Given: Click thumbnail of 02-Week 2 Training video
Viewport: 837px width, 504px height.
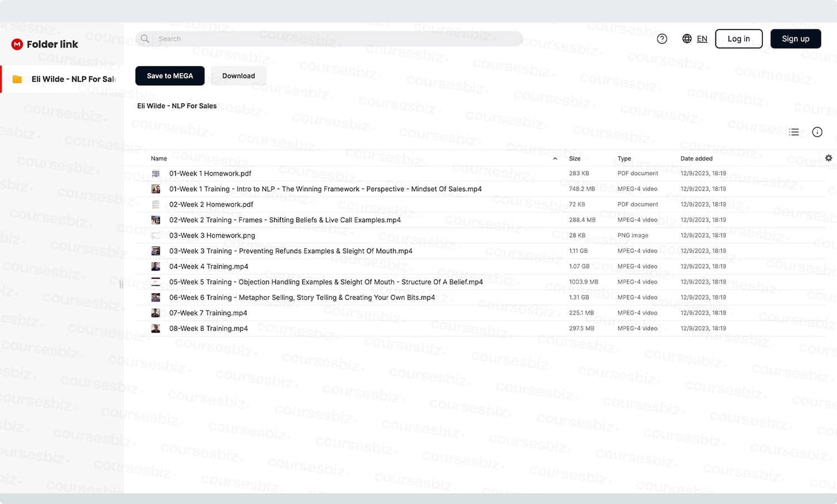Looking at the screenshot, I should (156, 220).
